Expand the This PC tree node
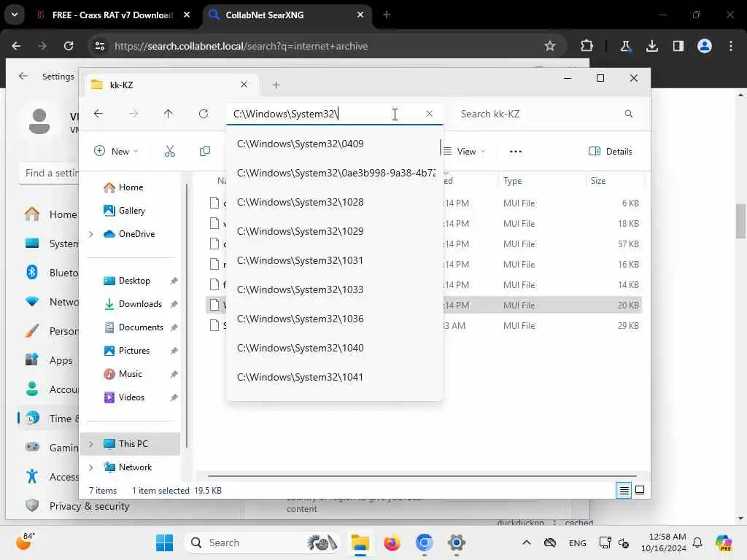The image size is (747, 560). click(x=90, y=444)
